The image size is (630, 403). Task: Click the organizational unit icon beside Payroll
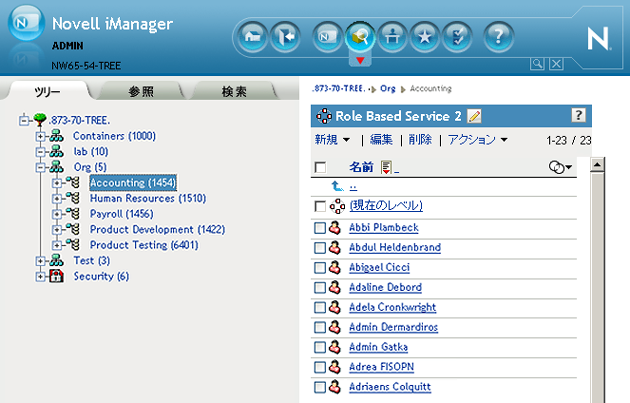pyautogui.click(x=73, y=213)
